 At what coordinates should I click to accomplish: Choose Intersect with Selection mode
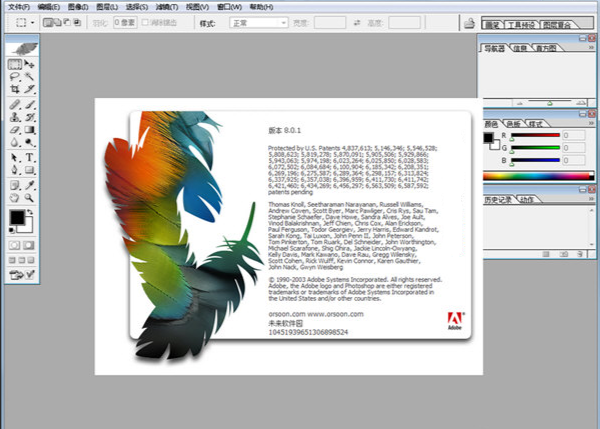(77, 23)
